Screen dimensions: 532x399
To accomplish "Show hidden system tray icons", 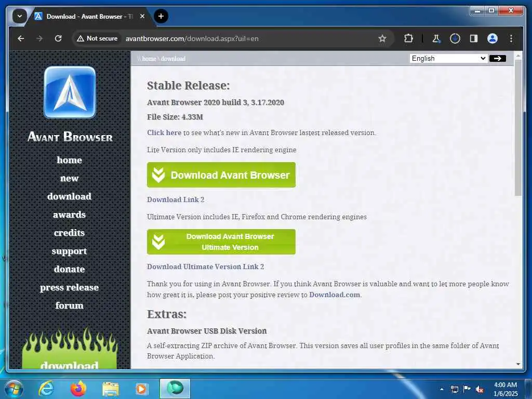I will 442,389.
